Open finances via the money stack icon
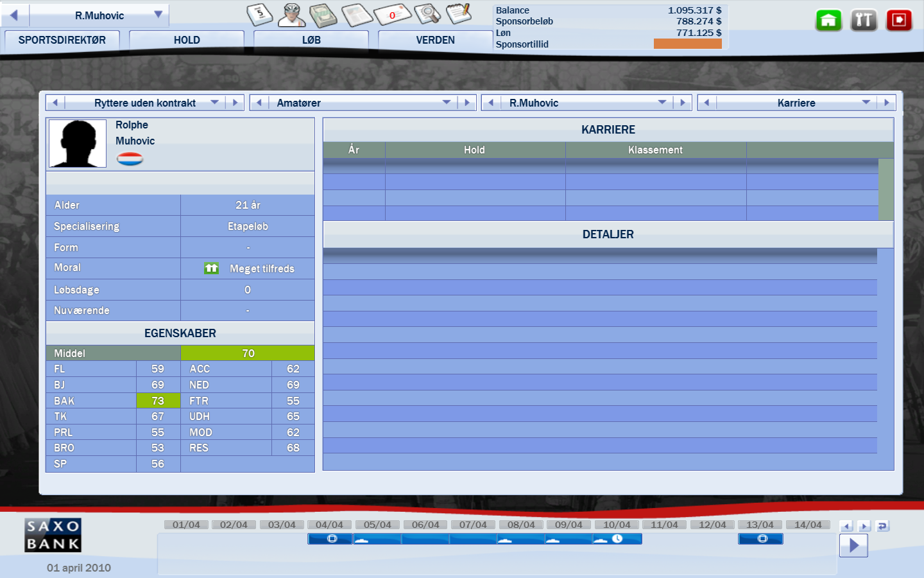The height and width of the screenshot is (578, 924). (323, 14)
